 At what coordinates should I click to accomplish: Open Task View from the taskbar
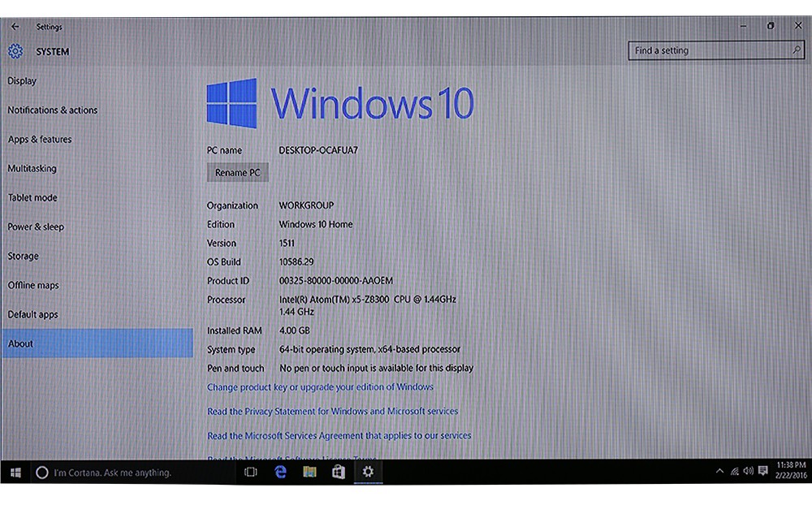pos(251,472)
